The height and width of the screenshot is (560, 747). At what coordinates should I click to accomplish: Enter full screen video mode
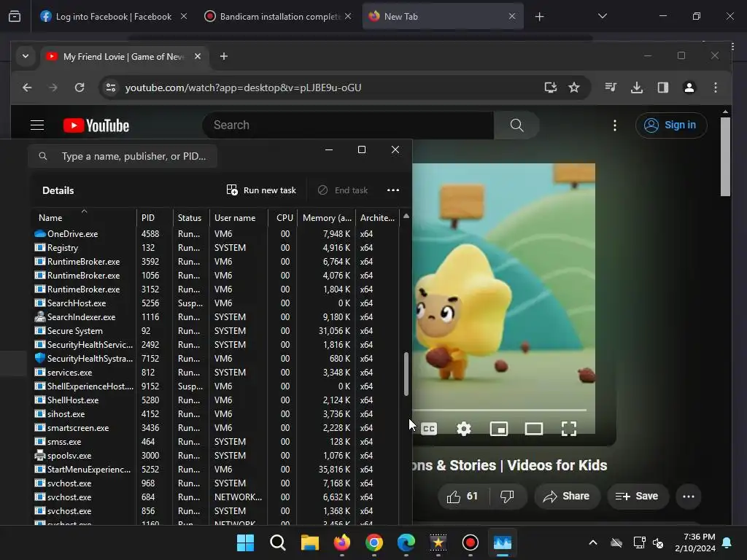(x=569, y=429)
